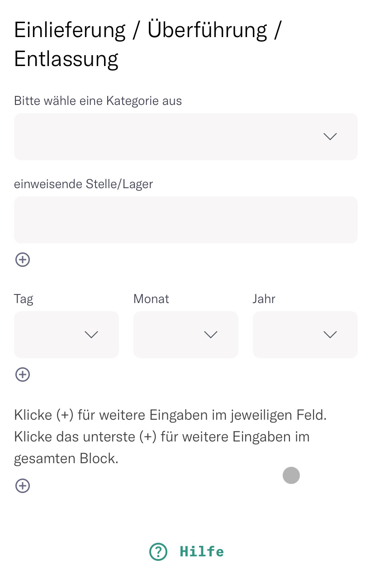The height and width of the screenshot is (588, 384).
Task: Open the Tag dropdown
Action: coord(66,335)
